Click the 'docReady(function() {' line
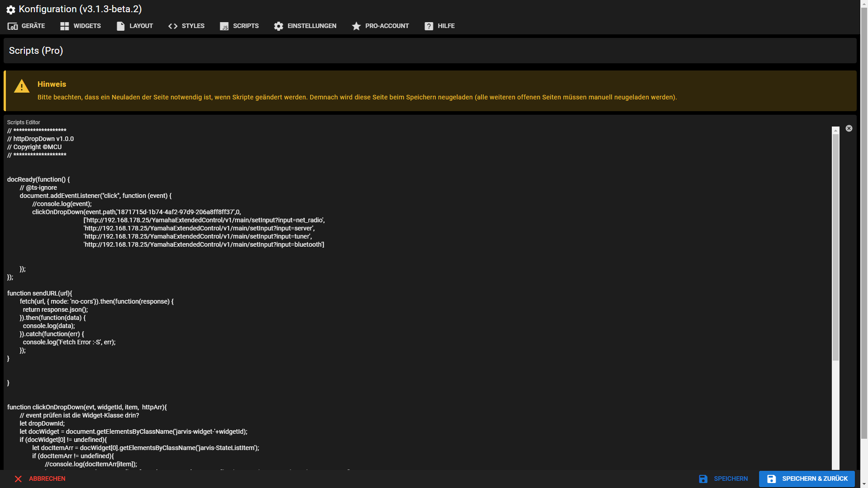This screenshot has width=868, height=488. pyautogui.click(x=38, y=179)
